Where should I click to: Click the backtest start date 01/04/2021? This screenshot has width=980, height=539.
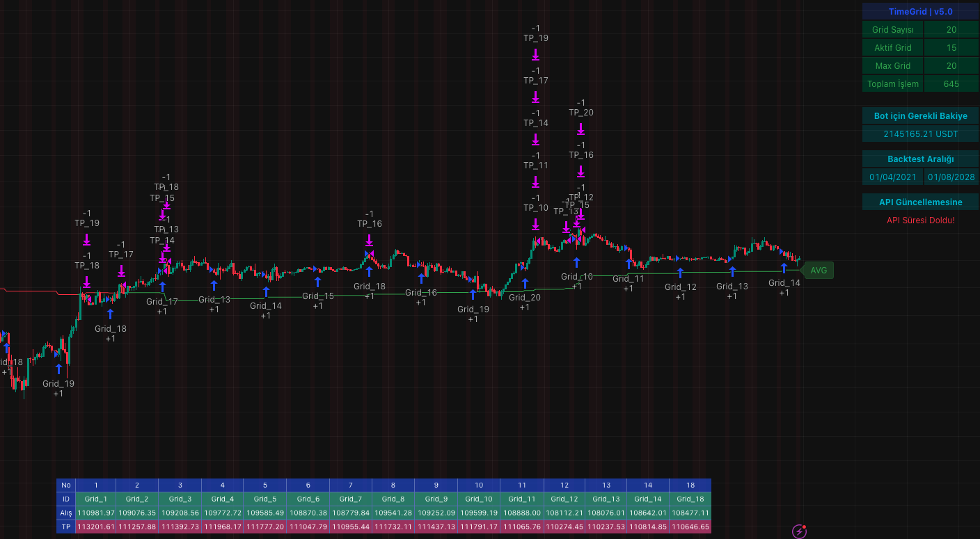point(893,177)
